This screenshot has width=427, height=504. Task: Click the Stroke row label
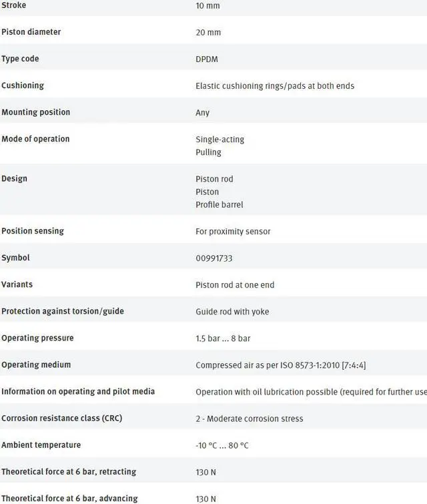coord(15,5)
